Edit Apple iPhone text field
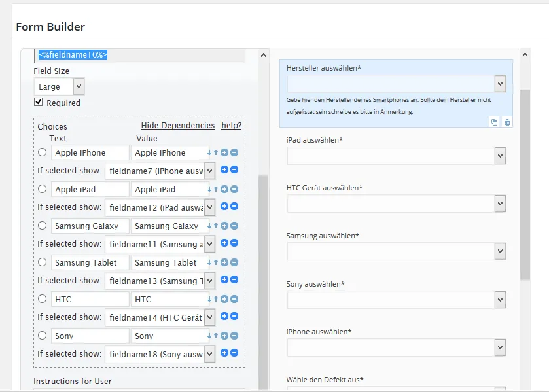This screenshot has width=549, height=392. 90,152
